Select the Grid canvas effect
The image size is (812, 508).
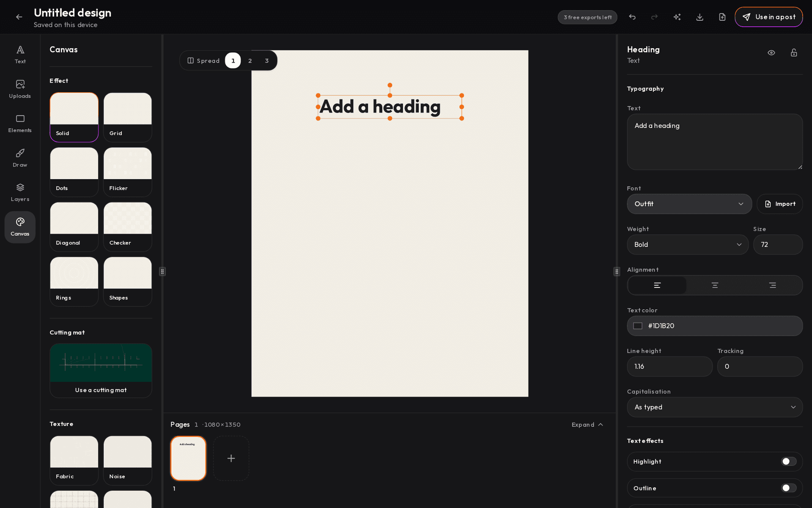[x=128, y=117]
